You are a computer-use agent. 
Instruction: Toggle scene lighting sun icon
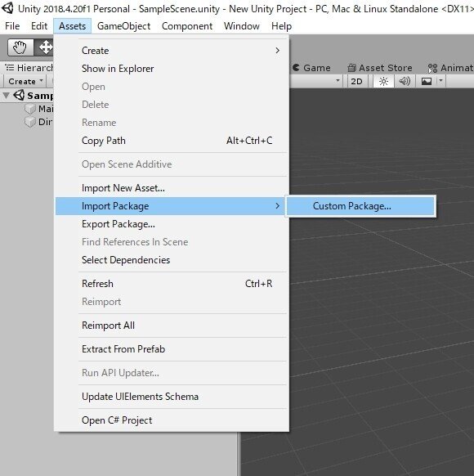(x=383, y=81)
